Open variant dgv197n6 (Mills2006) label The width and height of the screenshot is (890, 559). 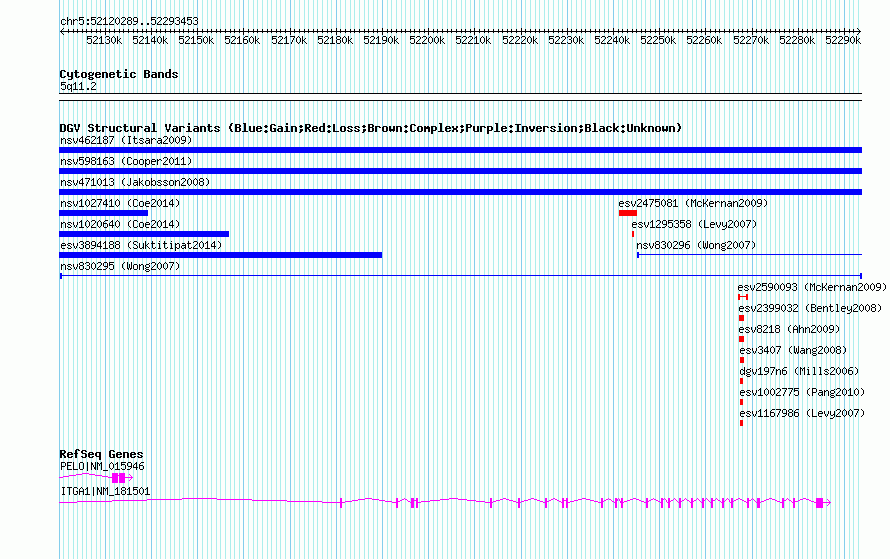tap(799, 371)
